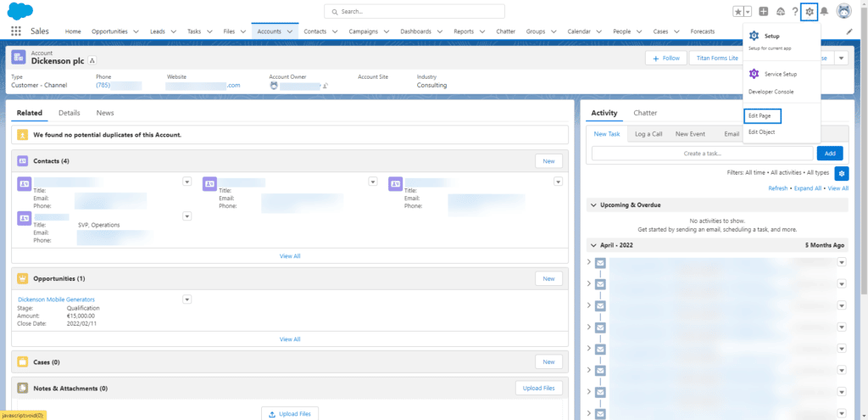Screen dimensions: 868x420
Task: Click the Refresh activity link
Action: pyautogui.click(x=778, y=188)
